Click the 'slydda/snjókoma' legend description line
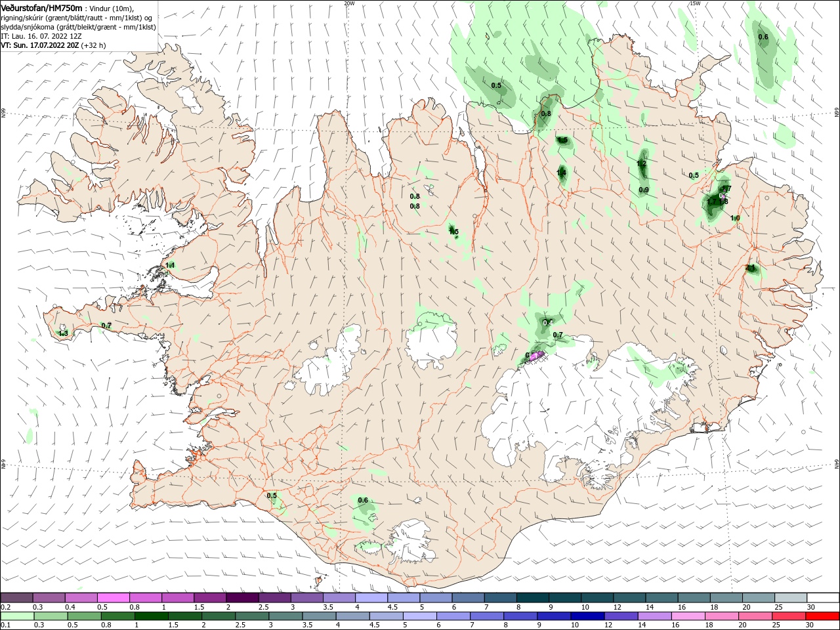Screen dimensions: 840x630 pyautogui.click(x=78, y=27)
